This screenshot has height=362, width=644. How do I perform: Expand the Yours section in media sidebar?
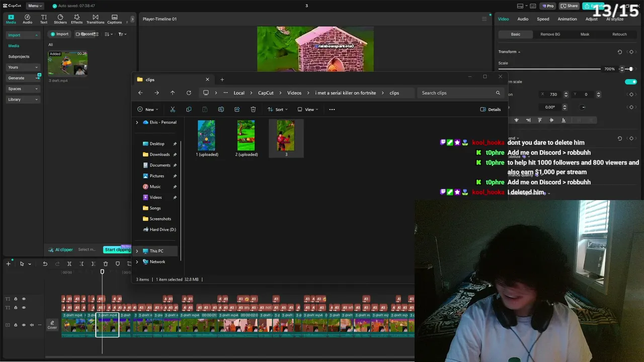[x=23, y=67]
